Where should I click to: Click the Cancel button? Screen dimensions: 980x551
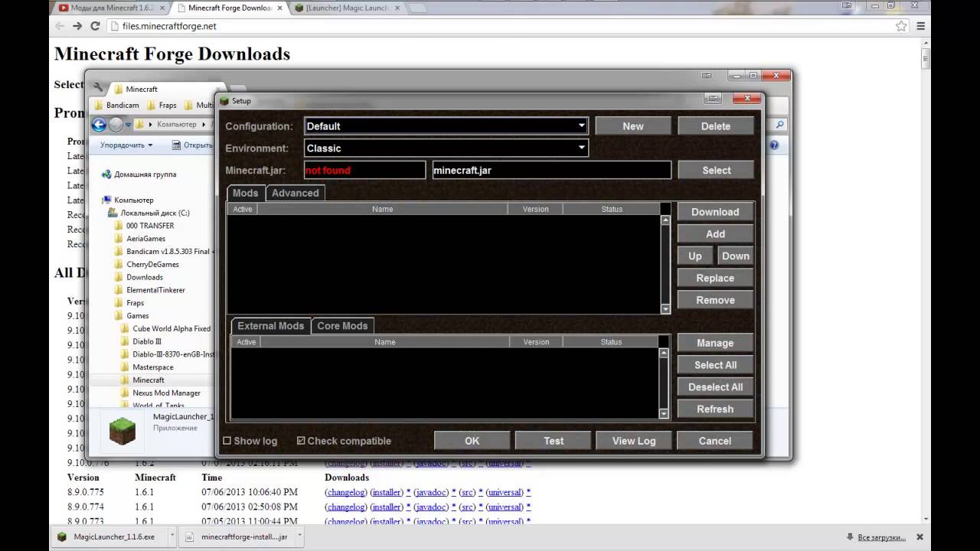click(x=715, y=441)
